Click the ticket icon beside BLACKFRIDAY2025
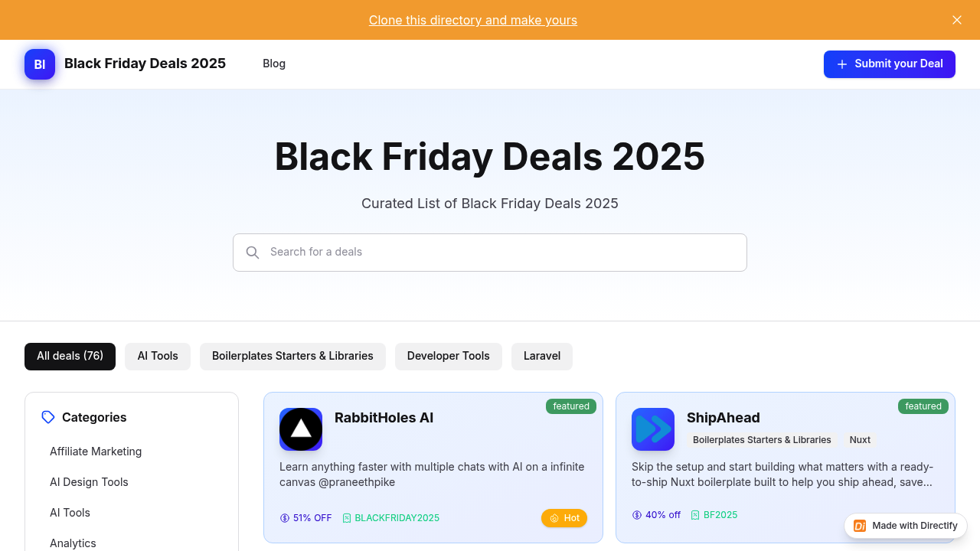Viewport: 980px width, 551px height. pos(346,518)
